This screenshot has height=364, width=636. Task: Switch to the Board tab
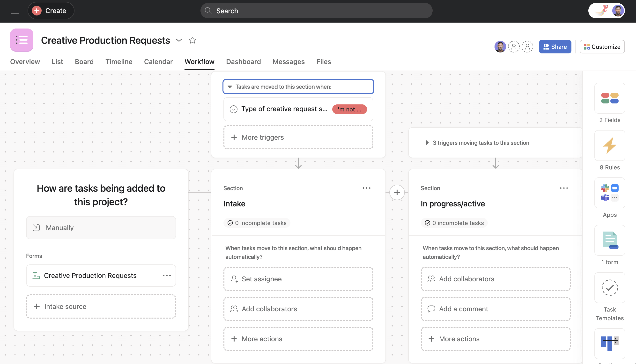pos(84,62)
